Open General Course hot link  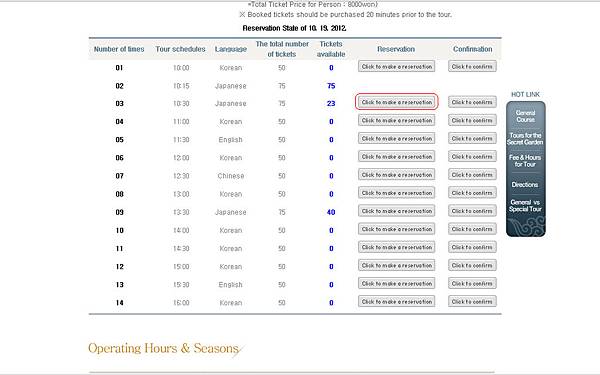click(525, 116)
